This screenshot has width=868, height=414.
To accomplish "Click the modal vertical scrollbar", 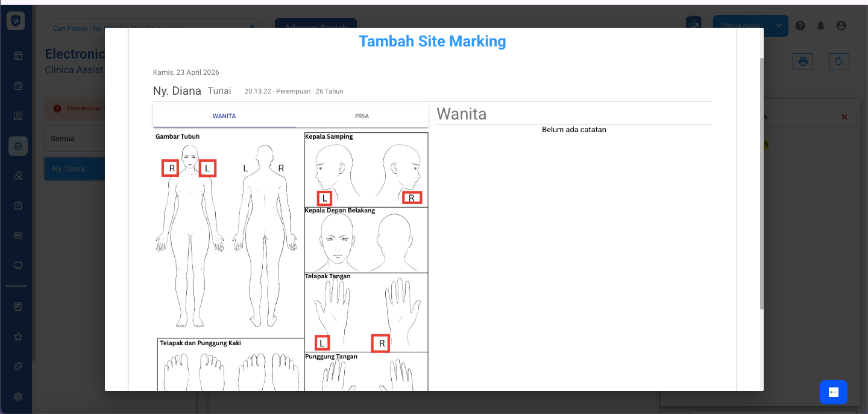I will coord(761,181).
